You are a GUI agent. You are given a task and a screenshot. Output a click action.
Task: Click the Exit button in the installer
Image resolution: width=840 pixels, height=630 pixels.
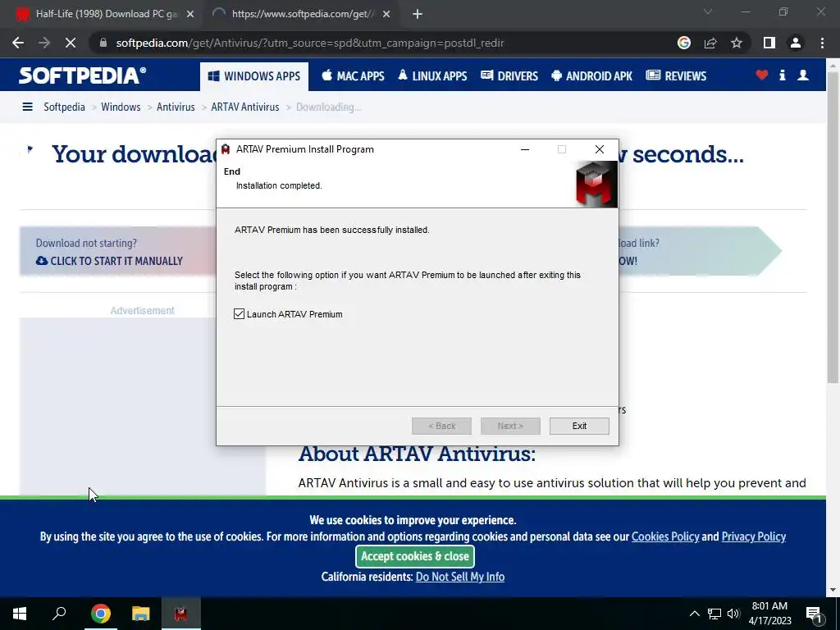coord(579,426)
